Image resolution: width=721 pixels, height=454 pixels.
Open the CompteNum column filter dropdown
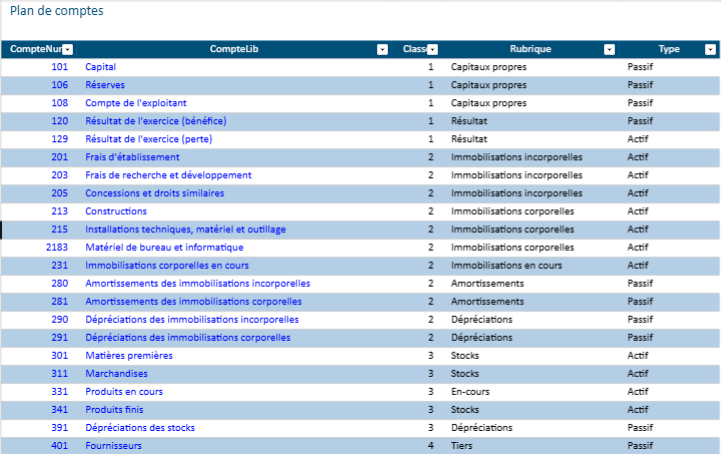pos(68,49)
